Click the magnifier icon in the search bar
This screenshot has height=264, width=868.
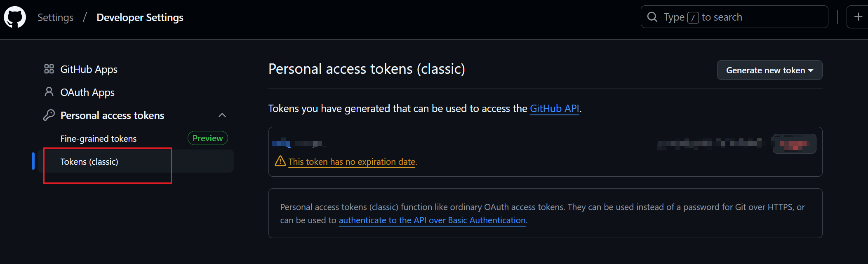(x=652, y=17)
